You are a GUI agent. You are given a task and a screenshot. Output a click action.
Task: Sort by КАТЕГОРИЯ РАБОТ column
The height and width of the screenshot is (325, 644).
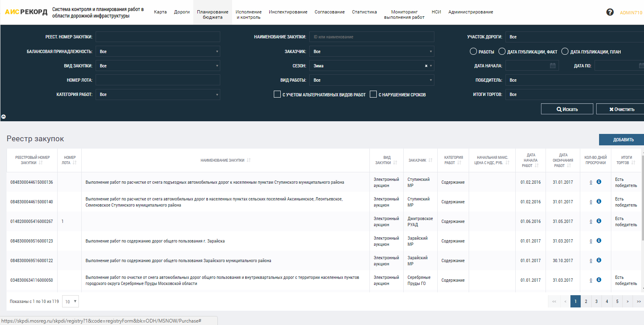459,163
